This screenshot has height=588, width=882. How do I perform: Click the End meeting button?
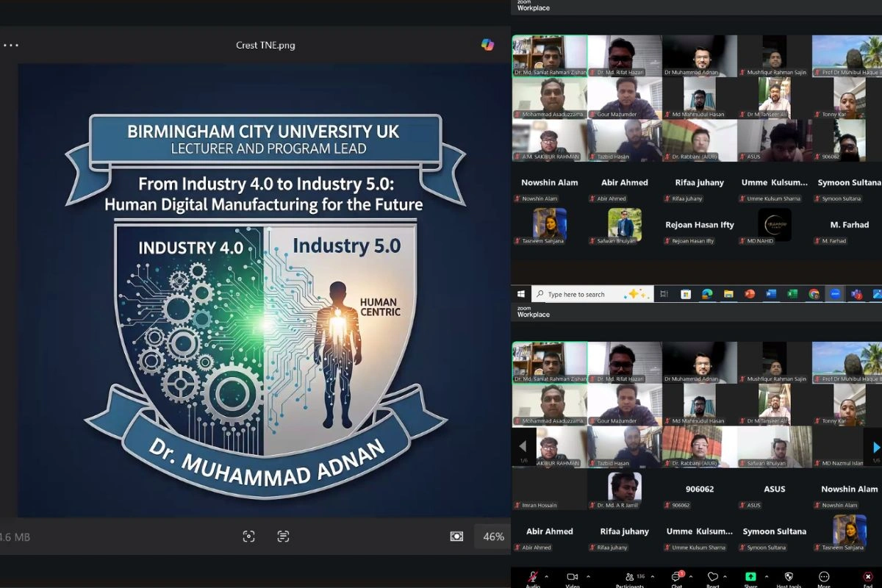[x=868, y=577]
